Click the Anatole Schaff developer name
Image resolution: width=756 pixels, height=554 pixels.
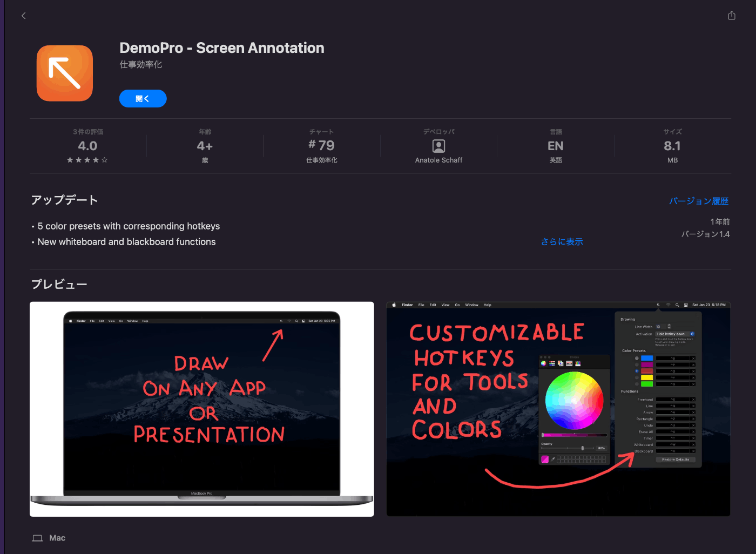pos(438,160)
